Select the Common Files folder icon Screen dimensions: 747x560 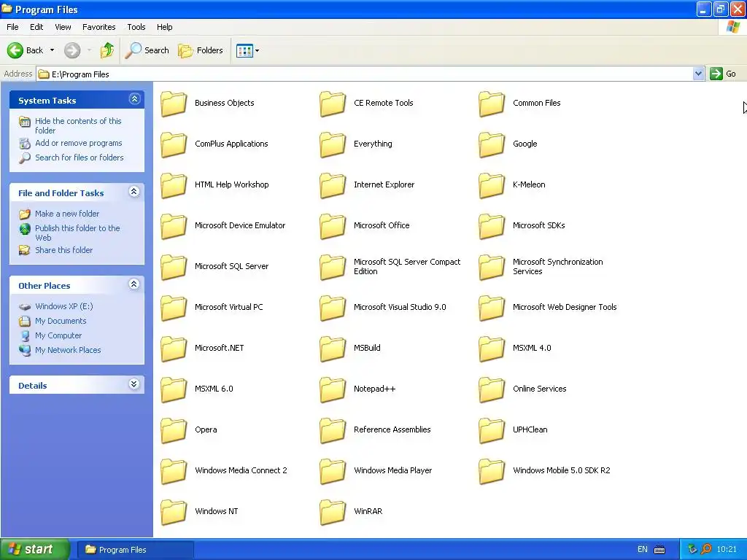click(x=492, y=104)
